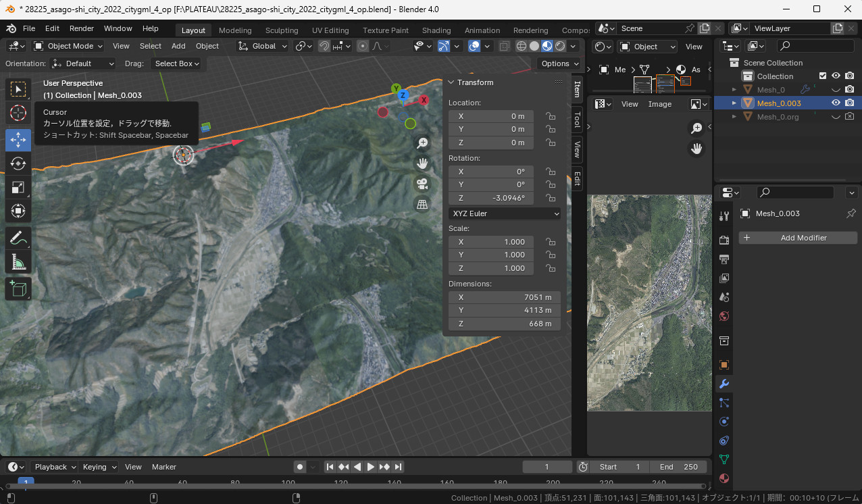This screenshot has width=862, height=504.
Task: Open the UV Editing workspace tab
Action: 330,30
